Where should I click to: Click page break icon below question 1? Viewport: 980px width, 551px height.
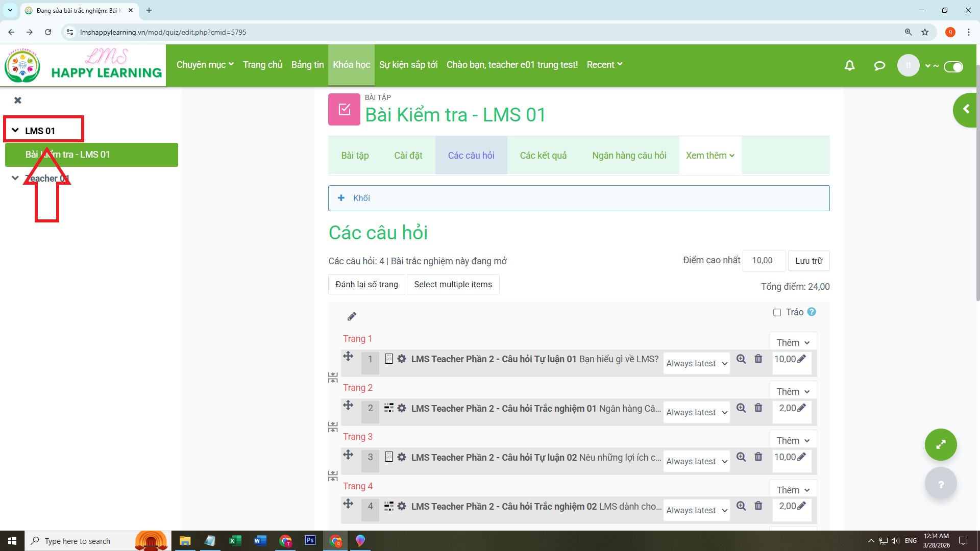click(333, 378)
